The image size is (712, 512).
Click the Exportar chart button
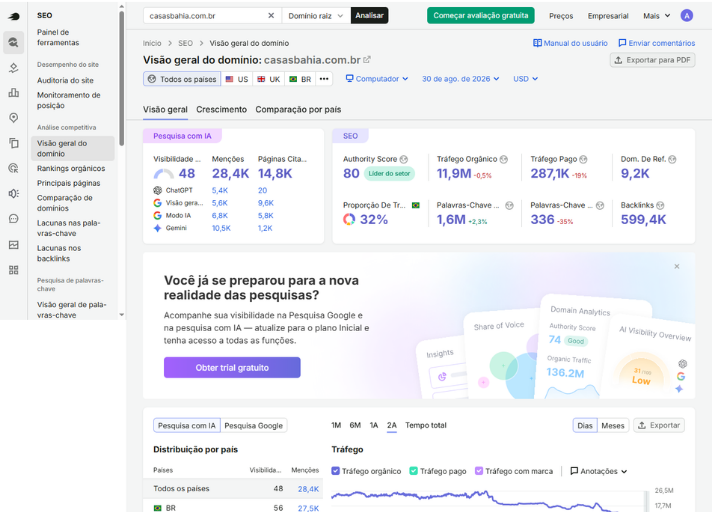tap(659, 425)
